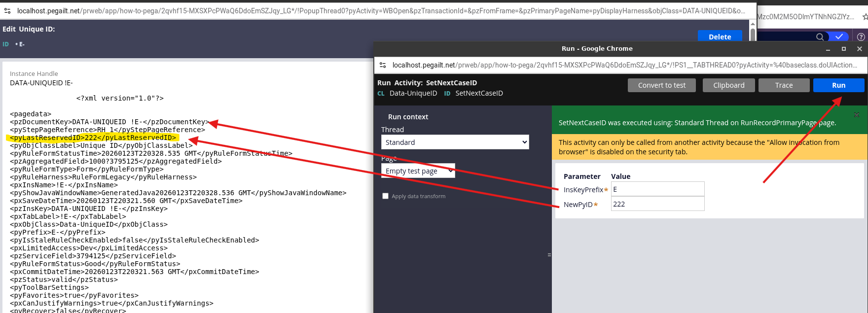
Task: Open the help question mark icon
Action: (861, 37)
